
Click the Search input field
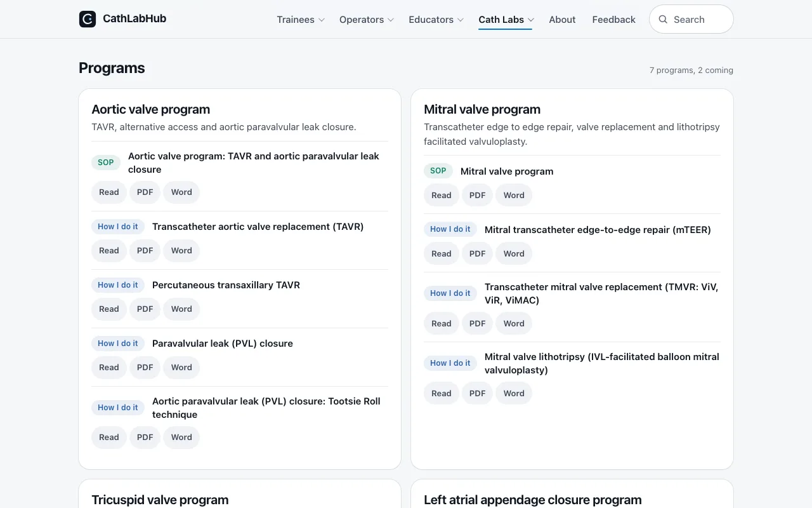(x=691, y=19)
